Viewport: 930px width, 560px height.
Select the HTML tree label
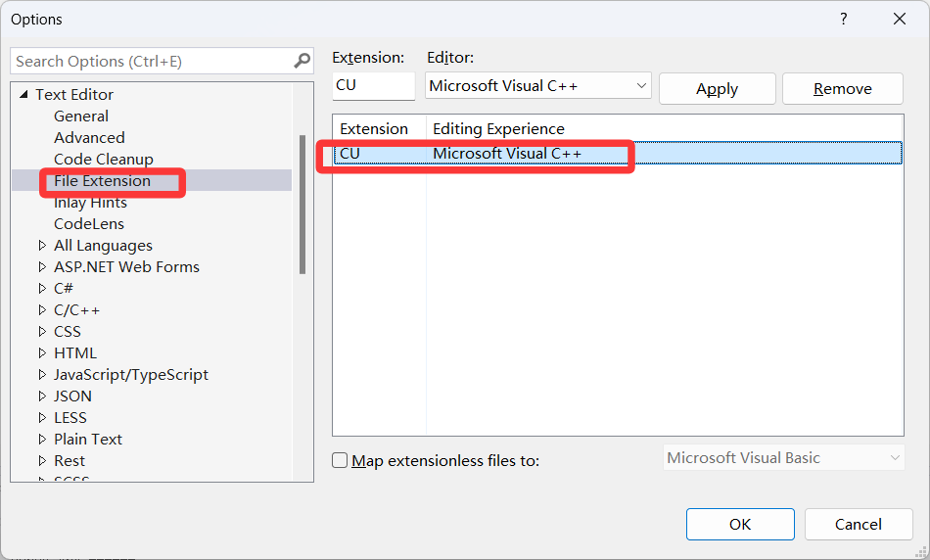[x=75, y=353]
